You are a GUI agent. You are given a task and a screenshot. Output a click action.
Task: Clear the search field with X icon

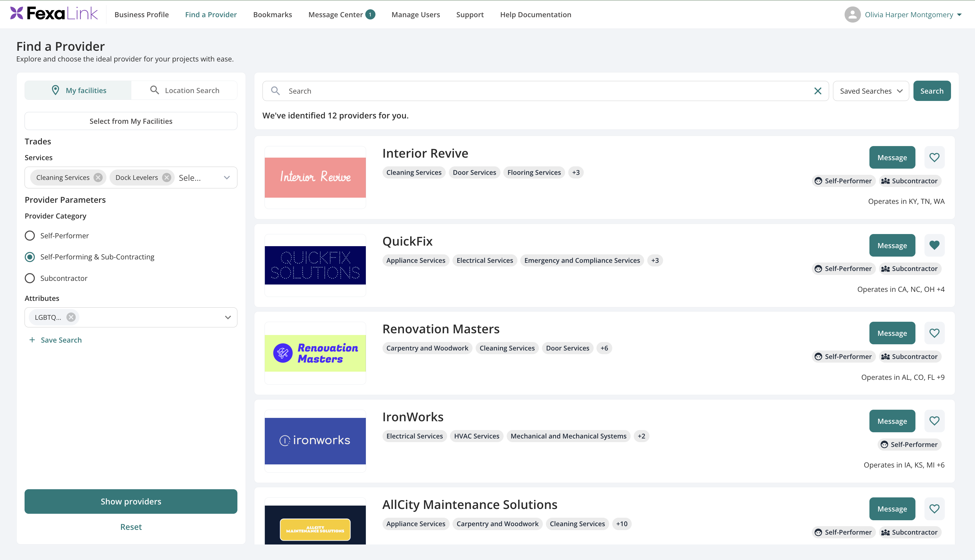click(x=818, y=91)
